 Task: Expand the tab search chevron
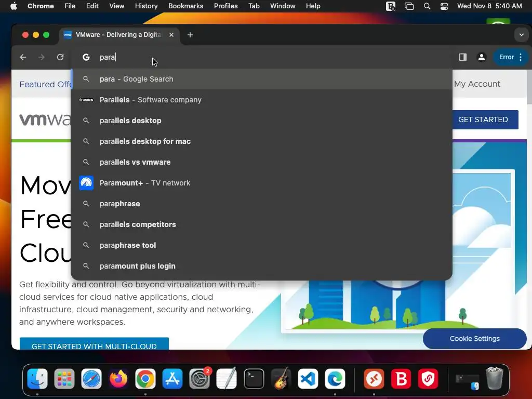[x=522, y=35]
